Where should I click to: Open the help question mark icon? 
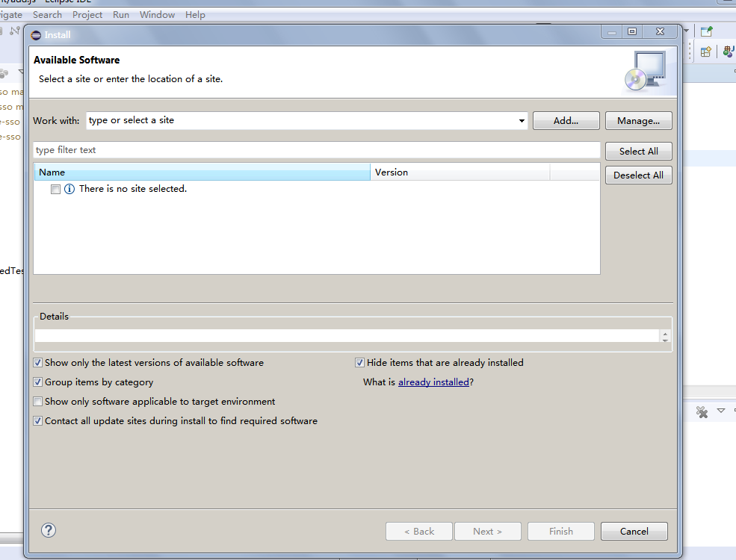click(x=49, y=530)
